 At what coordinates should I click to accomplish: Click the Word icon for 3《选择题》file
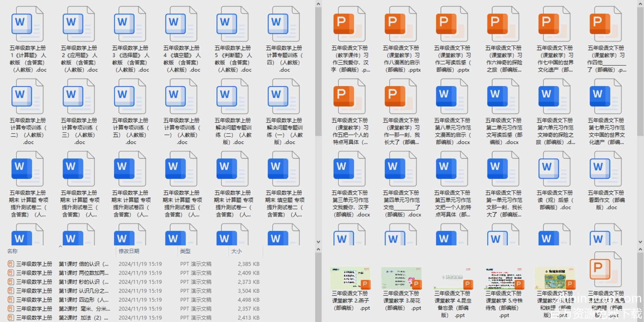click(130, 24)
